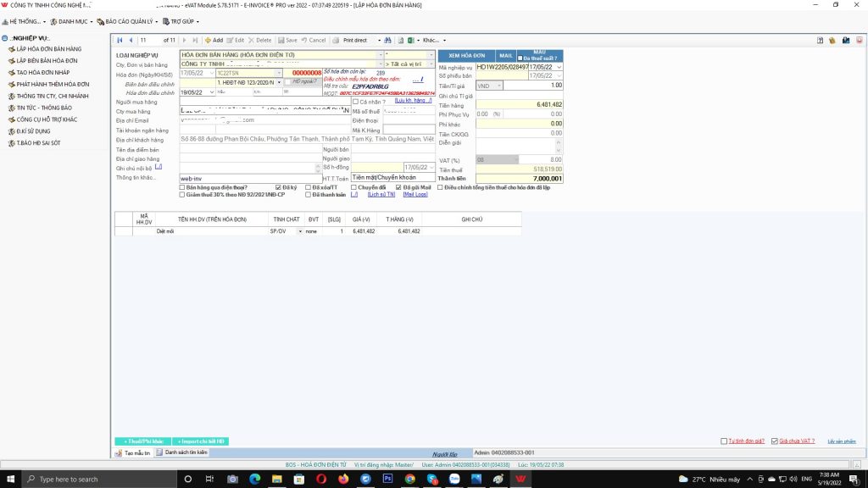Open the Firefox icon in the taskbar
The image size is (868, 488).
(x=343, y=479)
